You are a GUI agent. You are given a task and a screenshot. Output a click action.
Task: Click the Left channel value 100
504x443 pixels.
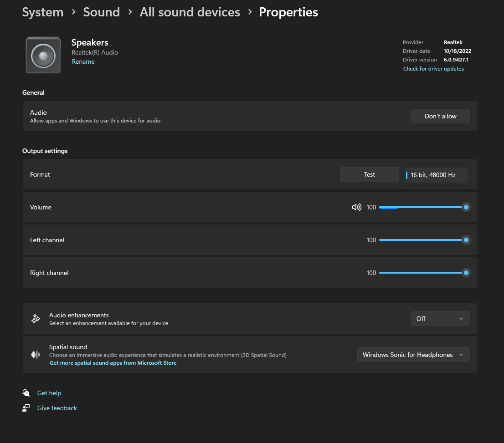[x=371, y=240]
